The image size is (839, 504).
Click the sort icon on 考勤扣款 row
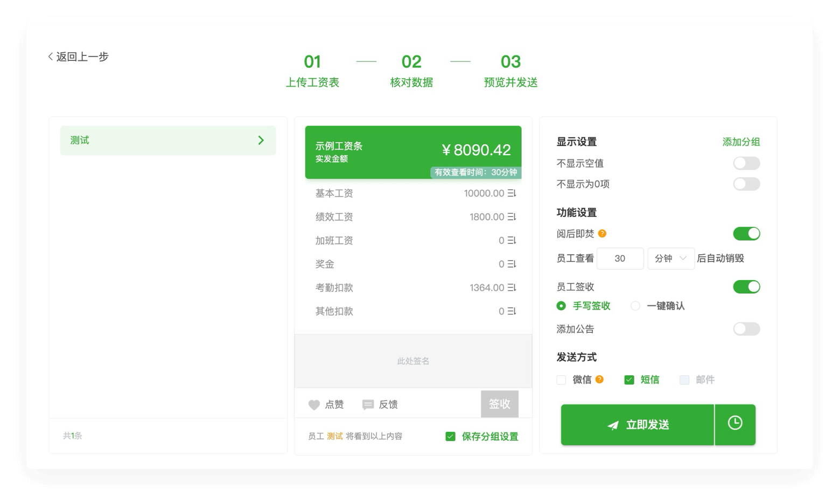click(x=512, y=288)
